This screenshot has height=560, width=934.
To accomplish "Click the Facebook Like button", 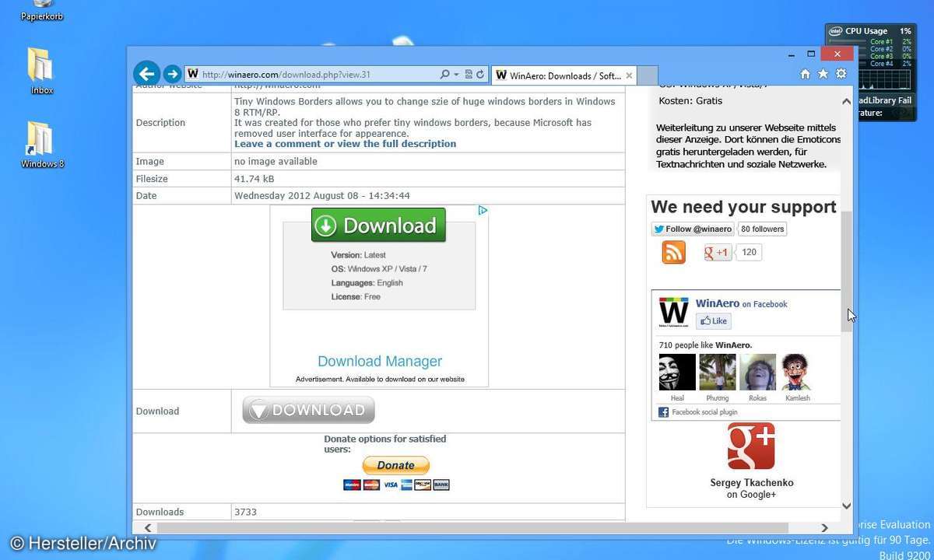I will click(x=714, y=320).
